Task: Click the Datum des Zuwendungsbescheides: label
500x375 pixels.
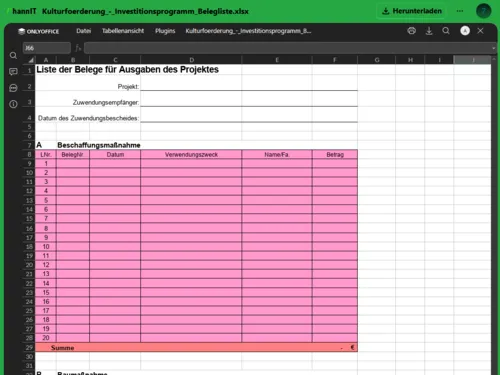Action: 88,118
